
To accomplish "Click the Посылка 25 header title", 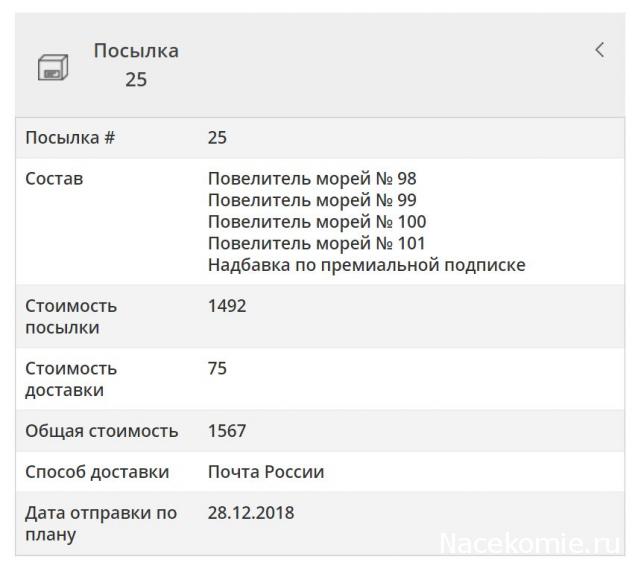I will point(136,65).
